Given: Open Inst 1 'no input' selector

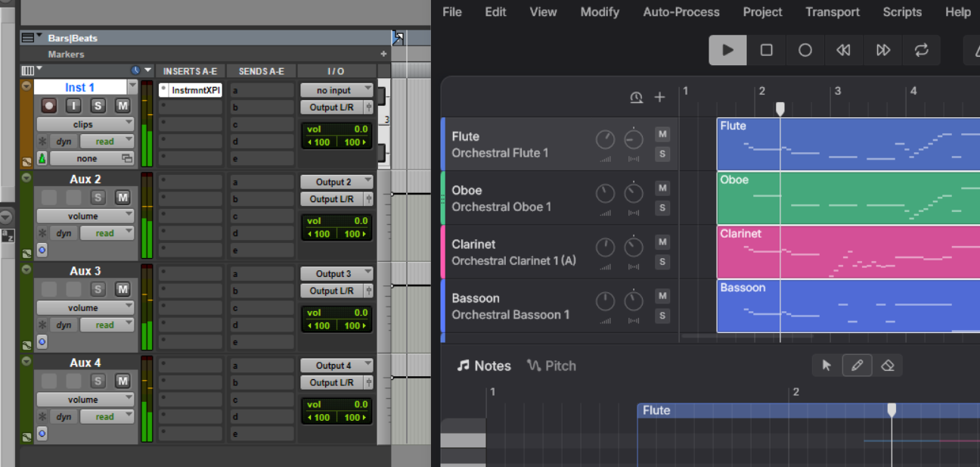Looking at the screenshot, I should pos(336,90).
